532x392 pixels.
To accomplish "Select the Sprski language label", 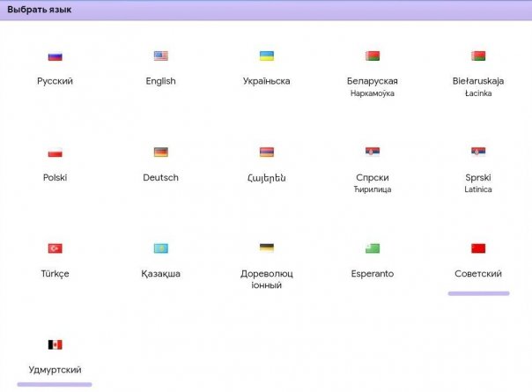I will (x=478, y=178).
